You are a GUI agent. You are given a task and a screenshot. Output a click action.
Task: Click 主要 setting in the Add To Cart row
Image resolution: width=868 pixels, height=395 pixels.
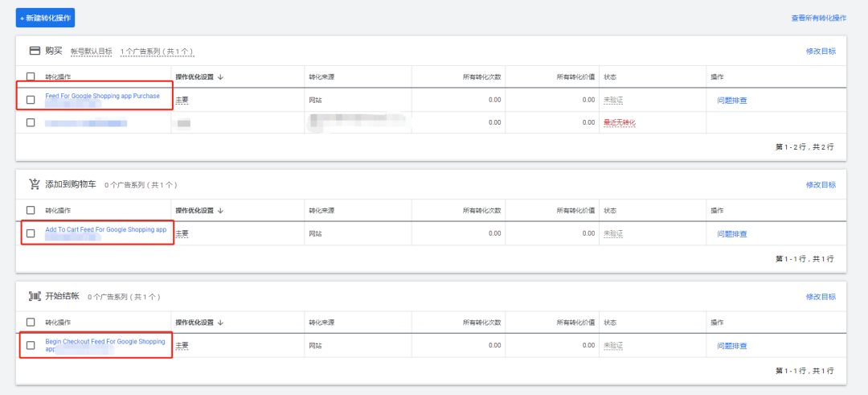click(x=182, y=234)
